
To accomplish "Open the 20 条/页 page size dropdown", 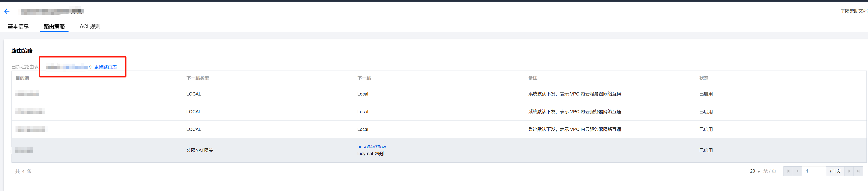I will (755, 171).
